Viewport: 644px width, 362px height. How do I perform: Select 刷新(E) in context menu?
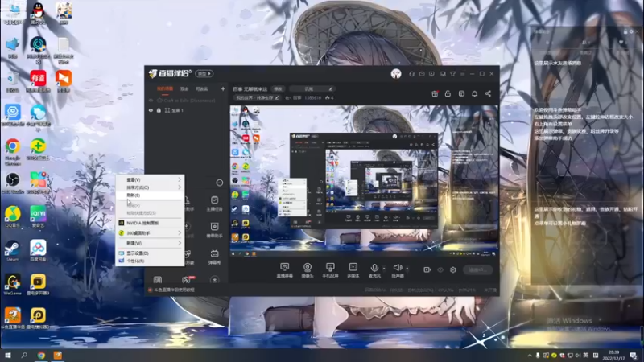150,195
